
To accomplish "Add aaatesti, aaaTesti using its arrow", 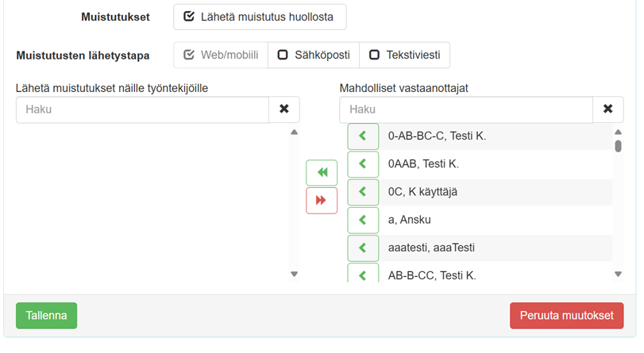I will [x=363, y=247].
